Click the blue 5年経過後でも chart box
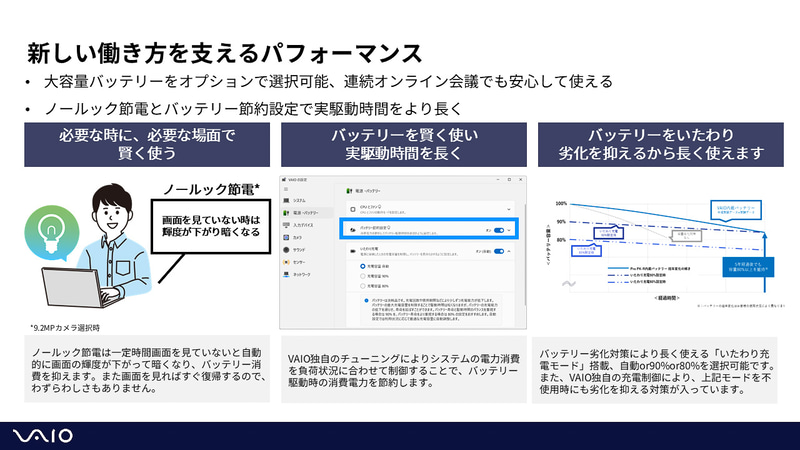Viewport: 800px width, 450px height. 748,267
